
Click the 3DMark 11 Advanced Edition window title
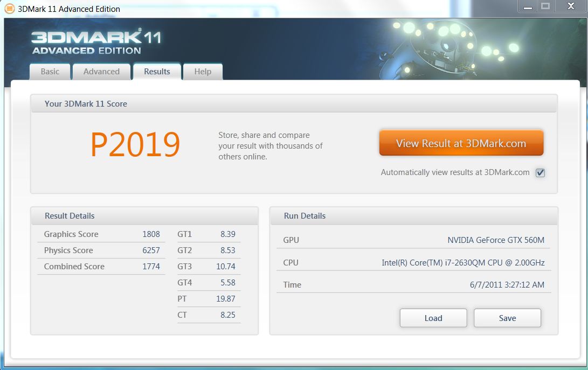click(x=69, y=9)
